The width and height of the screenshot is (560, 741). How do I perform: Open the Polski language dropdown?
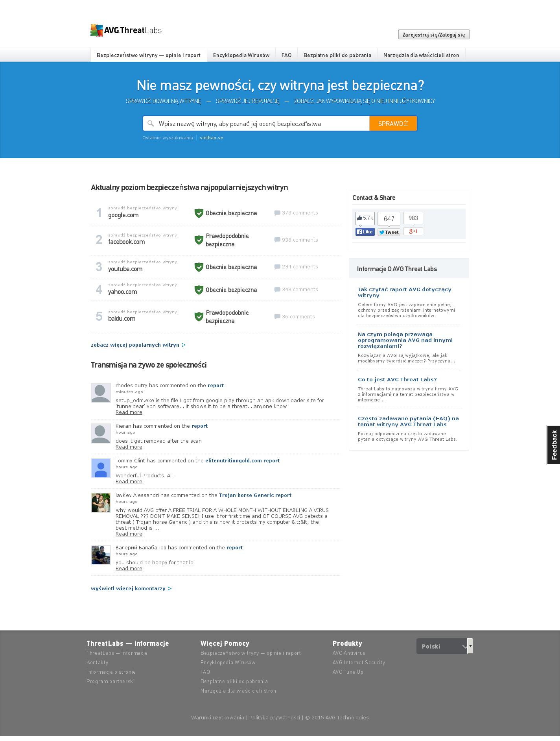tap(444, 646)
